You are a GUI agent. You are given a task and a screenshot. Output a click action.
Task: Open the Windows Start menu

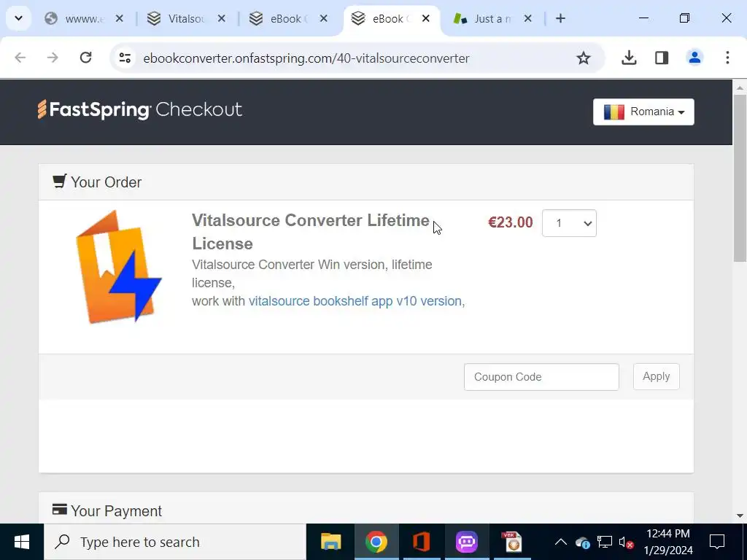tap(22, 542)
